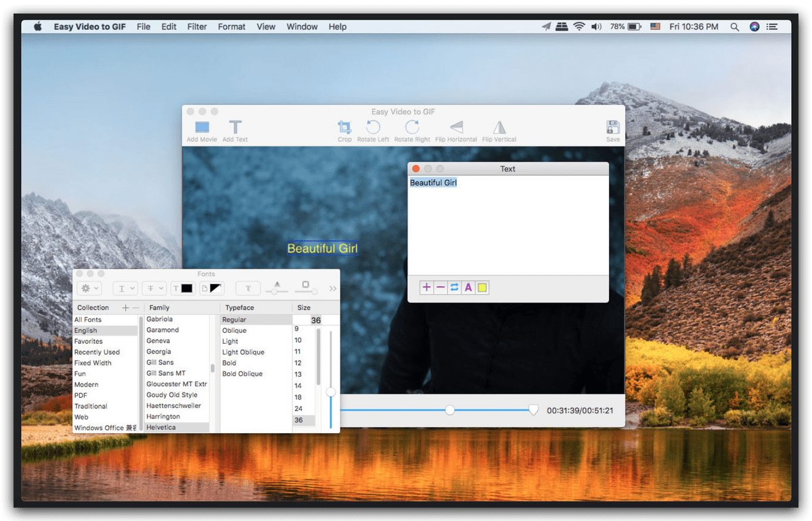Viewport: 812px width, 521px height.
Task: Click the add collection plus button
Action: pos(125,308)
